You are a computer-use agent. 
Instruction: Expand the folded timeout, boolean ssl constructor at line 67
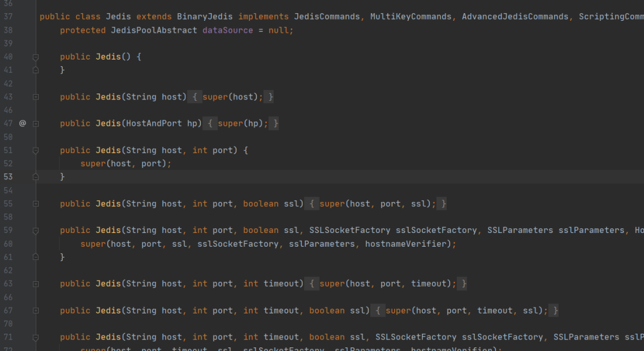pos(36,310)
